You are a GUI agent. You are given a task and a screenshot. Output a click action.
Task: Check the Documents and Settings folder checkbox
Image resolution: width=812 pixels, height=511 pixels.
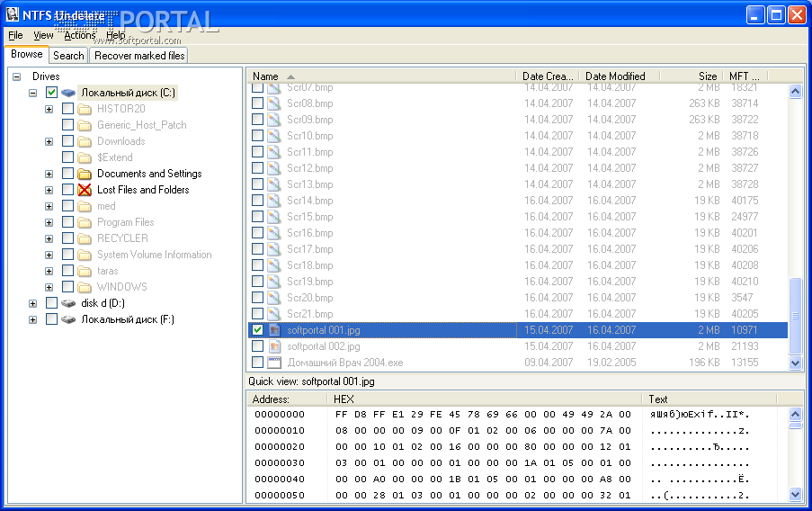(67, 174)
